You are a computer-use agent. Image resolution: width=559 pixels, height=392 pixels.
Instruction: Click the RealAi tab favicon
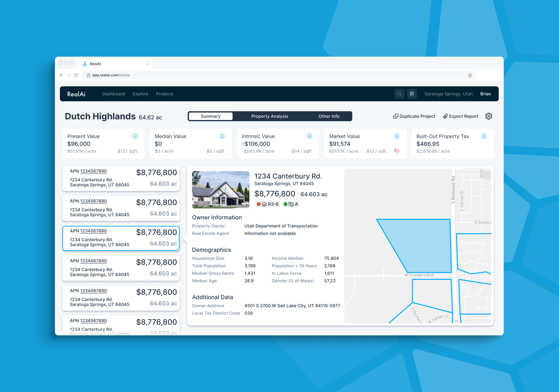[x=85, y=64]
